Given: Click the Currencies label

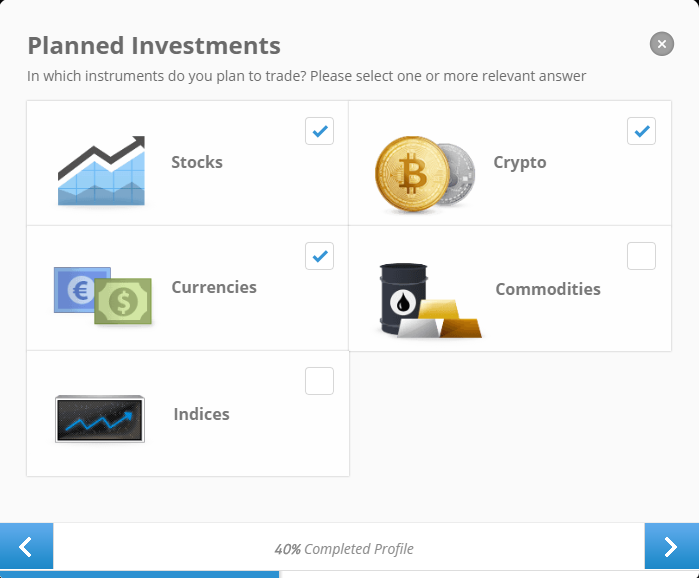Looking at the screenshot, I should (214, 287).
